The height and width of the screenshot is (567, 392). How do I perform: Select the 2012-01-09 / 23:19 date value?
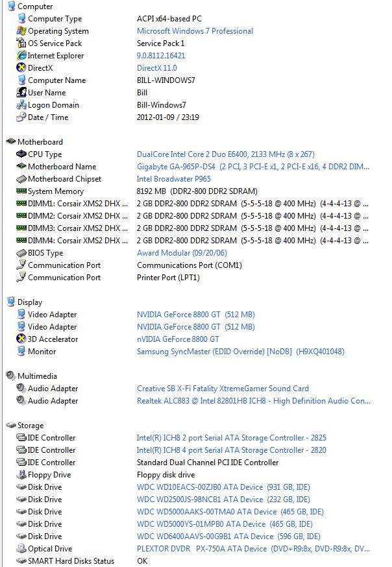(168, 117)
